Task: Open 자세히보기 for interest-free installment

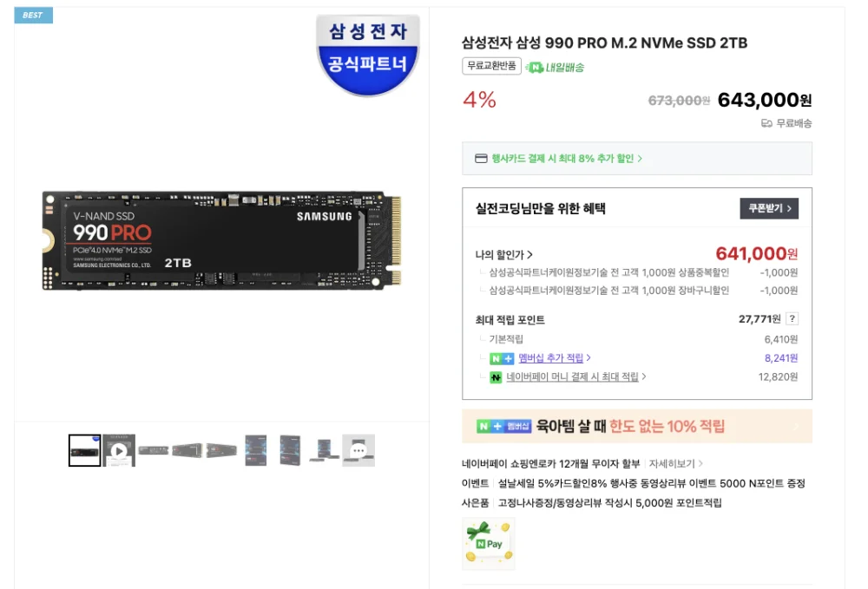Action: click(x=675, y=463)
